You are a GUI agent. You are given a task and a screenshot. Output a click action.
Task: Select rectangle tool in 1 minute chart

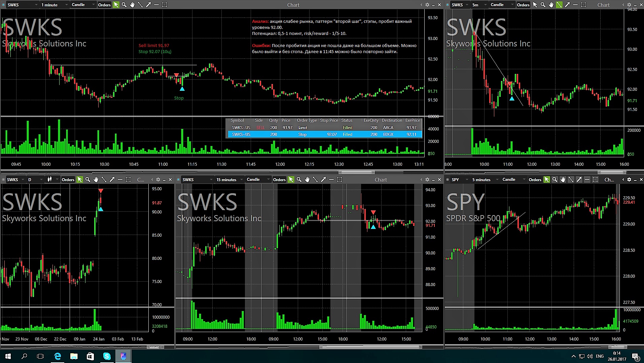coord(165,5)
